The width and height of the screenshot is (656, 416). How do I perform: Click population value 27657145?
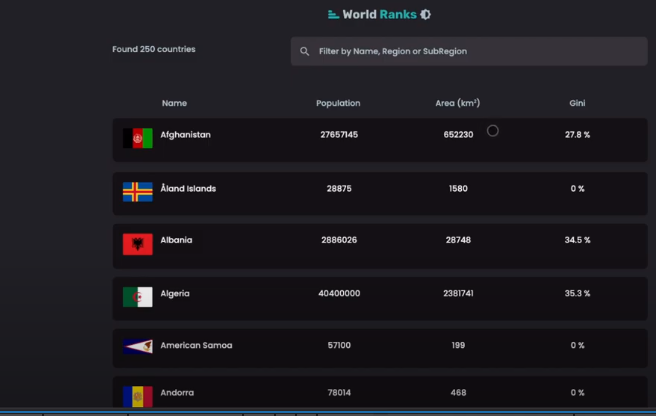click(339, 135)
